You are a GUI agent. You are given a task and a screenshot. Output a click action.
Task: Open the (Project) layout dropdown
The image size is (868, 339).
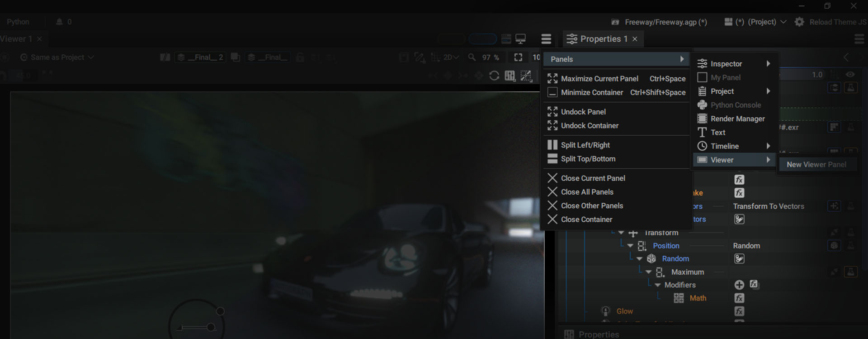coord(755,22)
